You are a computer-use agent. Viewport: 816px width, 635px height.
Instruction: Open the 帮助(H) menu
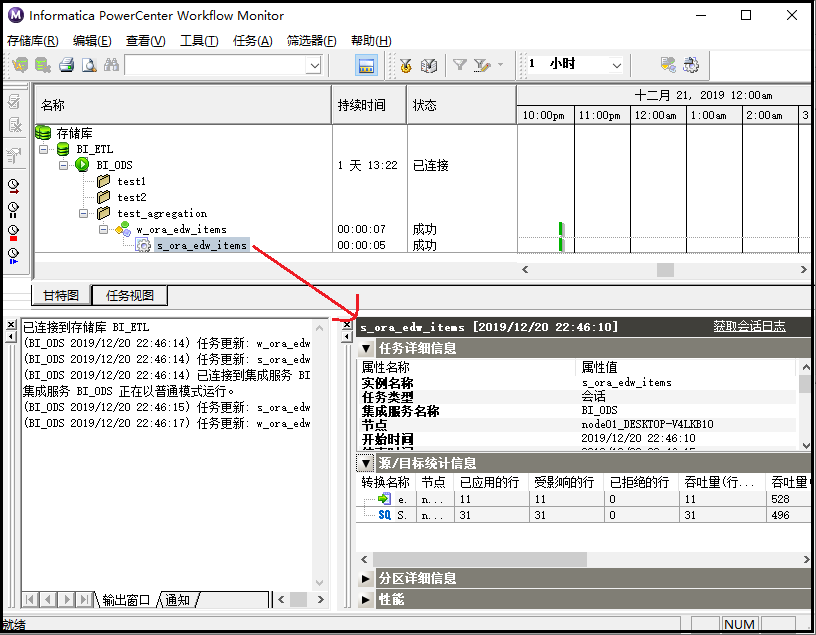tap(371, 41)
